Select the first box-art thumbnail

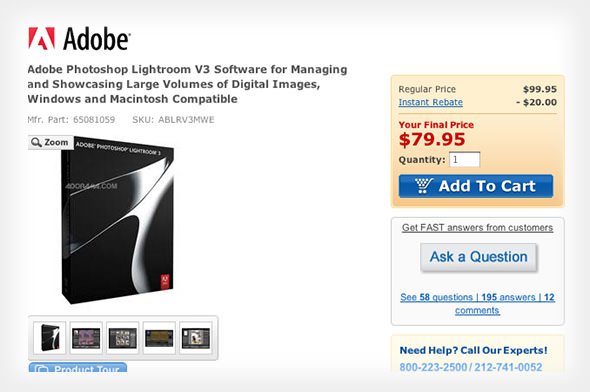coord(50,337)
